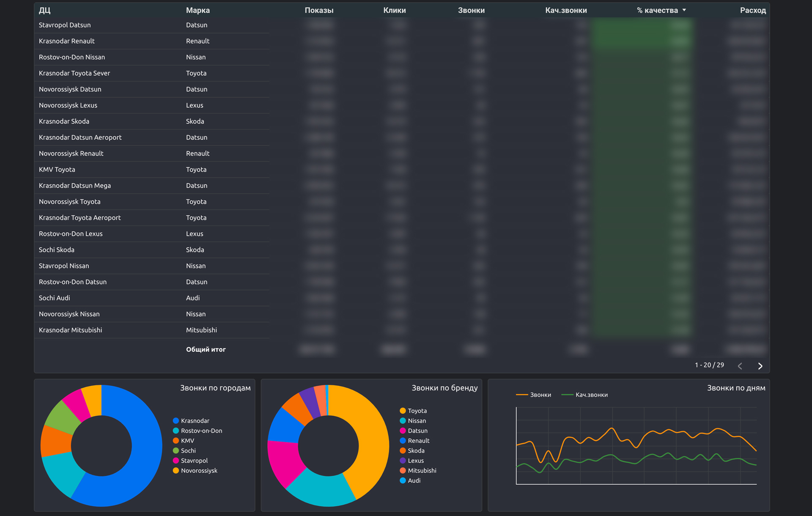Select Novorossiysk Datsun row name
The height and width of the screenshot is (516, 812).
pos(70,89)
